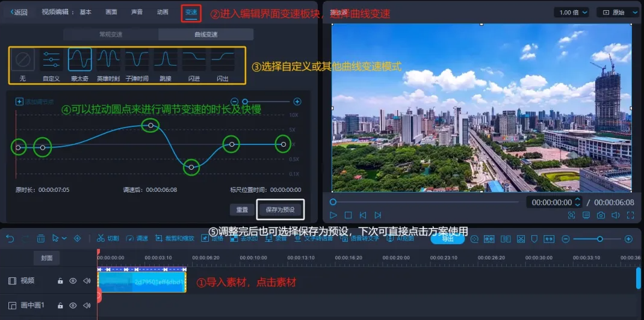Screen dimensions: 644x320
Task: Jump to previous frame in preview
Action: (363, 215)
